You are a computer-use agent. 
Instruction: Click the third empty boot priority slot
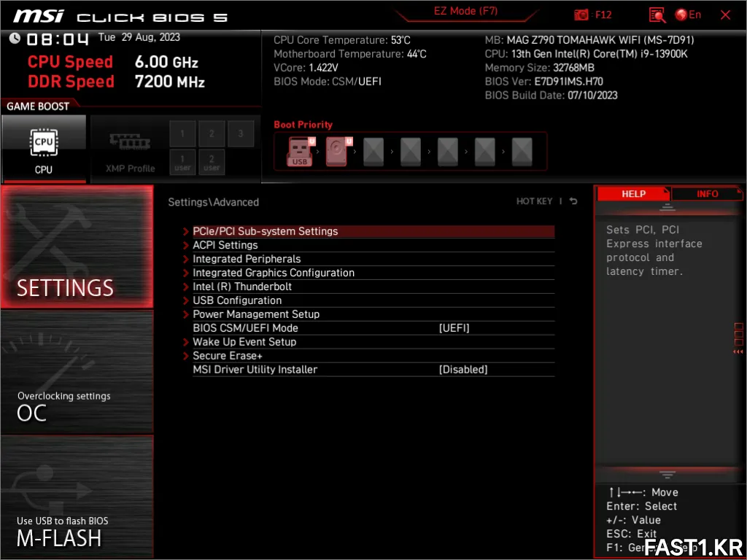[373, 152]
